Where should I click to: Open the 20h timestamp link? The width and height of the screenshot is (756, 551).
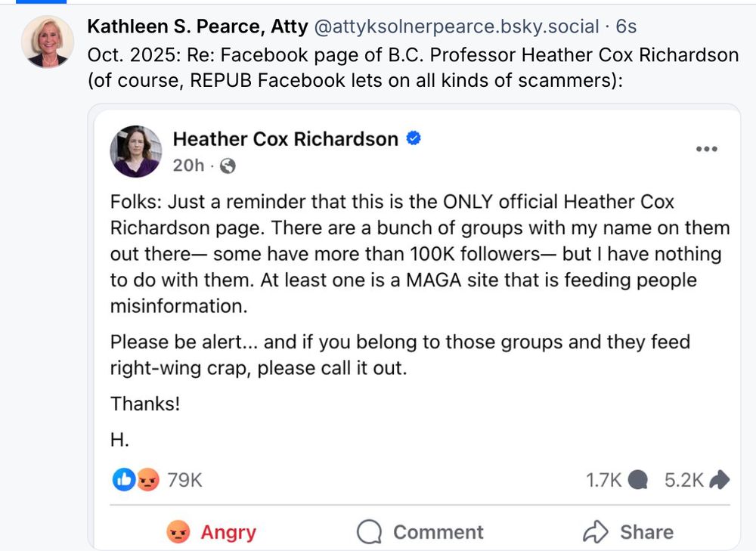pyautogui.click(x=188, y=166)
